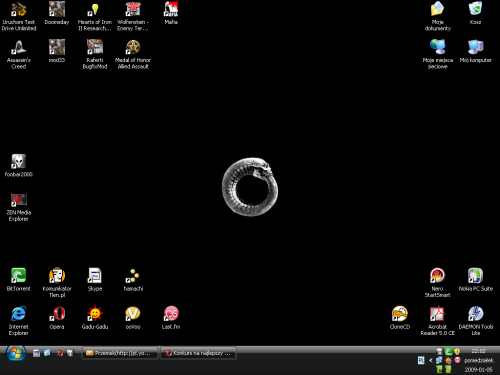Image resolution: width=500 pixels, height=375 pixels.
Task: Select the mod33 desktop icon
Action: click(57, 51)
